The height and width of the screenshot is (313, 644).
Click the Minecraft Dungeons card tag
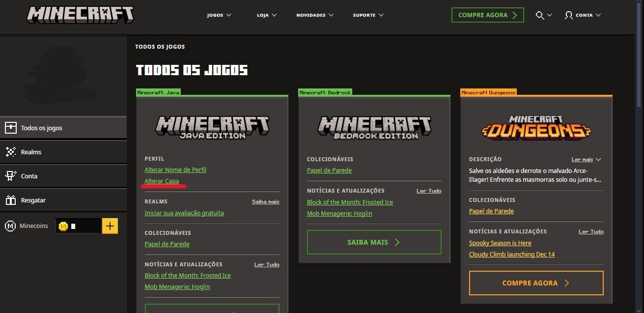tap(488, 92)
